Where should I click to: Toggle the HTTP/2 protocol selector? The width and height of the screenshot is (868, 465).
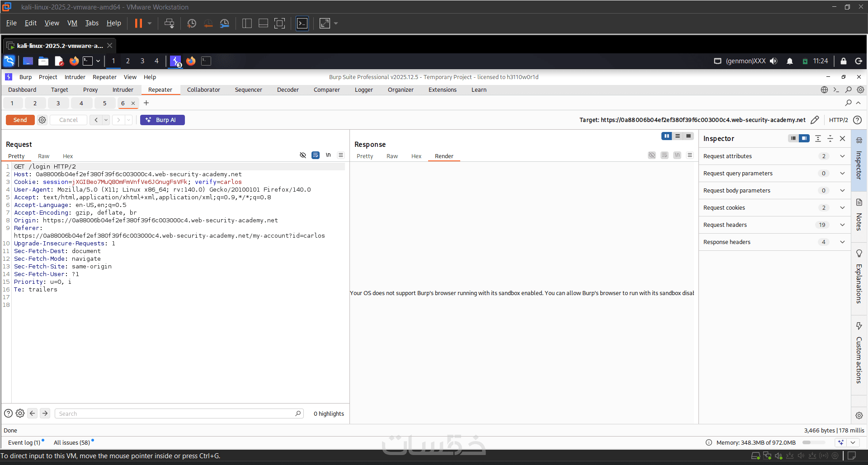click(839, 120)
